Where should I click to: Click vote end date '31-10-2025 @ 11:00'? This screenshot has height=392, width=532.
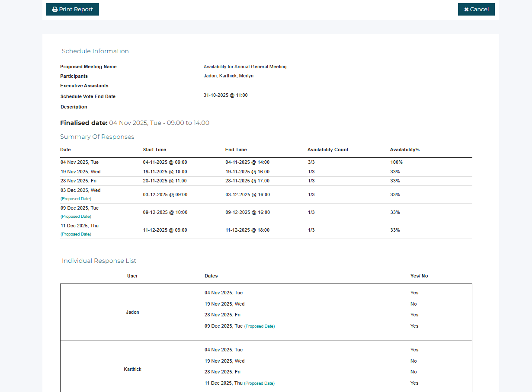(226, 95)
